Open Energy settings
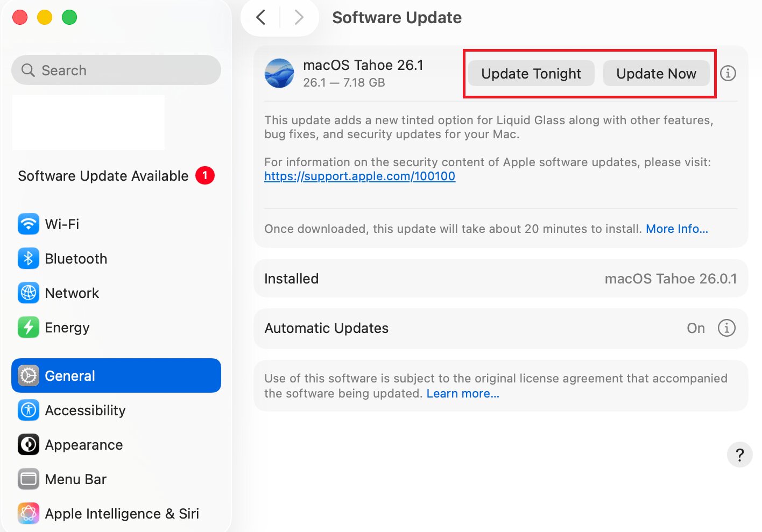762x532 pixels. pyautogui.click(x=67, y=327)
